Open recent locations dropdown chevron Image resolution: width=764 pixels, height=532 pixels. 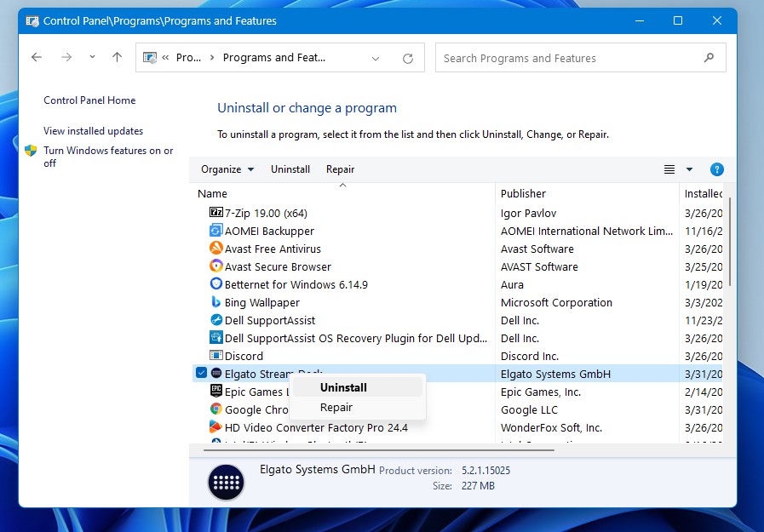coord(92,57)
